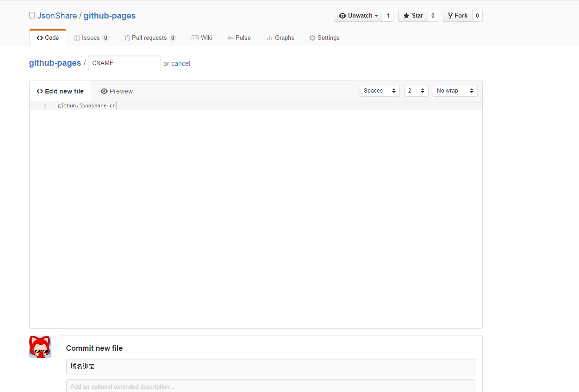Click the eye icon on Preview tab

pyautogui.click(x=104, y=91)
